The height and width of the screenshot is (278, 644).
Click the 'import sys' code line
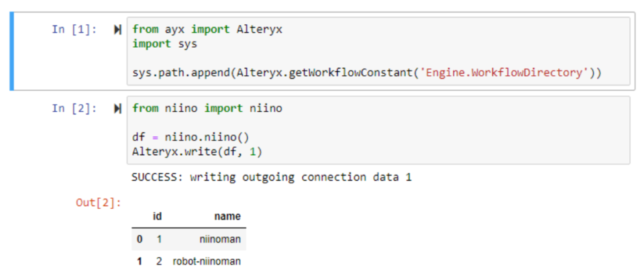164,44
